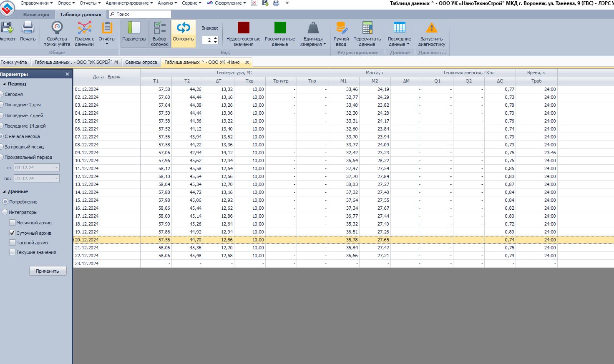Switch to the Сеансы опроса tab
Image resolution: width=614 pixels, height=364 pixels.
tap(141, 62)
